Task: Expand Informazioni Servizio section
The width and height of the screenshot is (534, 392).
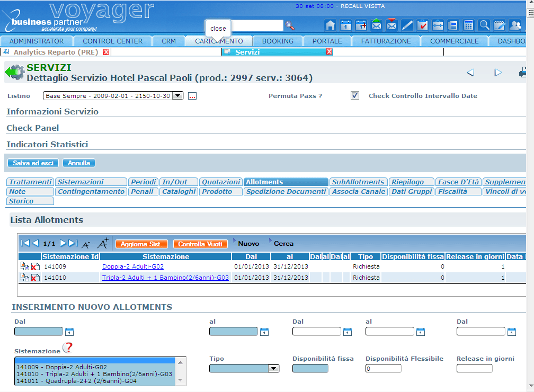Action: tap(52, 112)
